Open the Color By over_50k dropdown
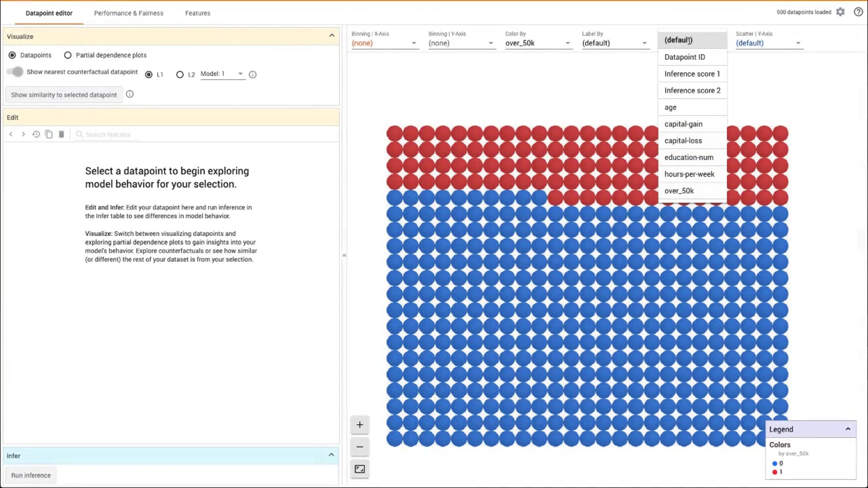 [x=539, y=43]
